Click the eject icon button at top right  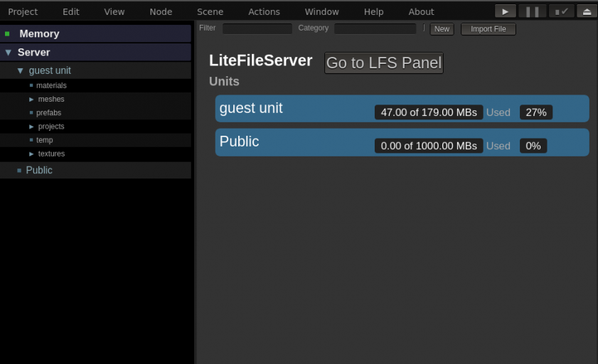coord(587,11)
